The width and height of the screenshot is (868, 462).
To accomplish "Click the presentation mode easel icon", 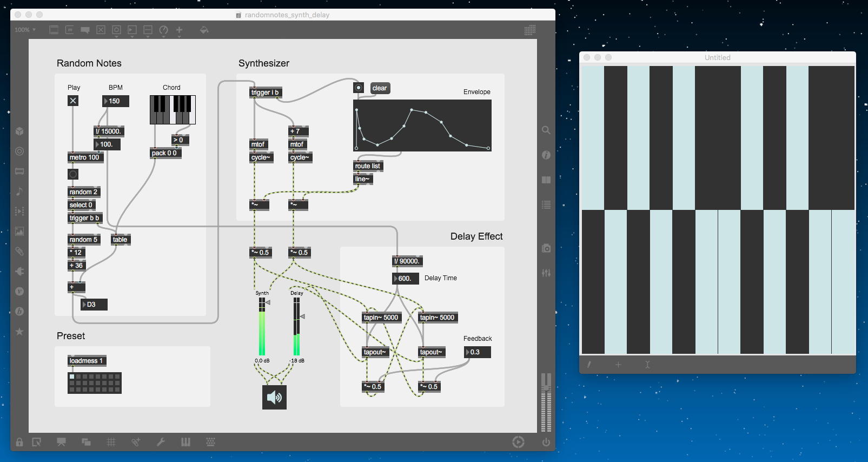I will point(61,442).
